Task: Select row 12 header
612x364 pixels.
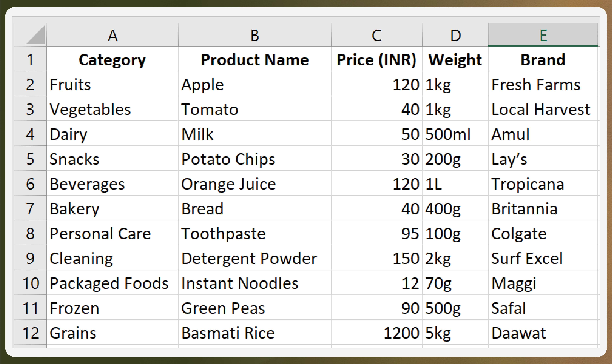Action: click(30, 332)
